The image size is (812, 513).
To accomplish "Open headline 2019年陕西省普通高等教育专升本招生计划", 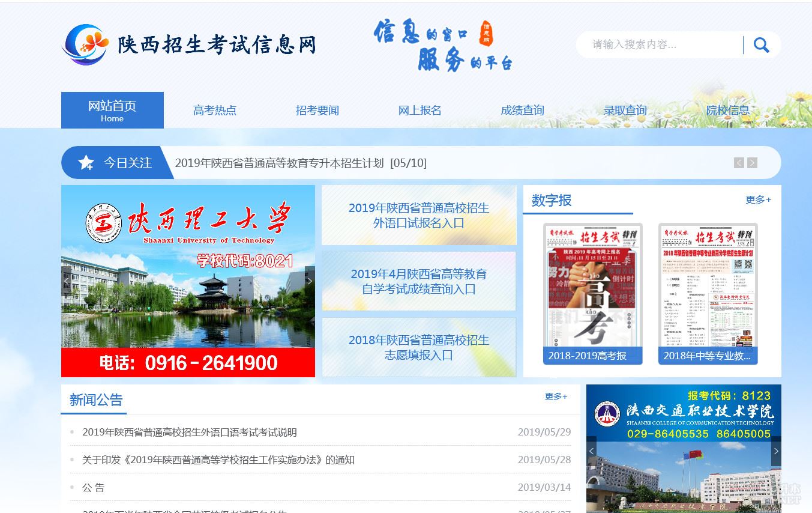I will point(301,163).
